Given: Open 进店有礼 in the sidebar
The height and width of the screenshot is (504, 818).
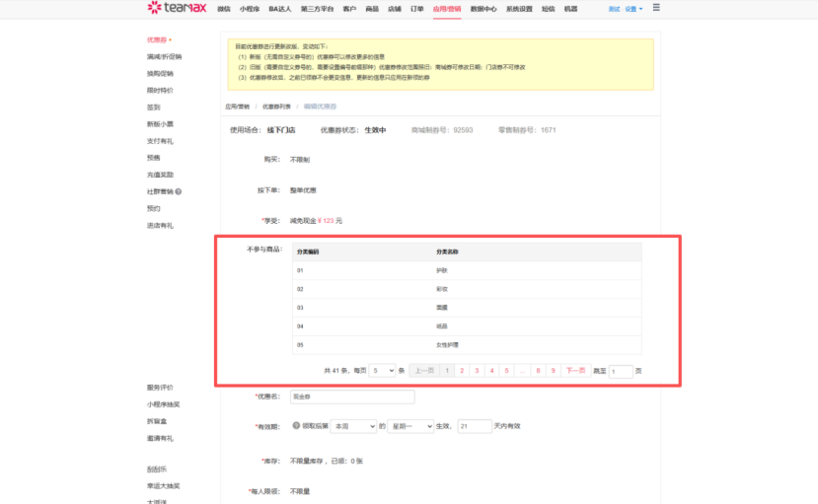Looking at the screenshot, I should (x=160, y=226).
